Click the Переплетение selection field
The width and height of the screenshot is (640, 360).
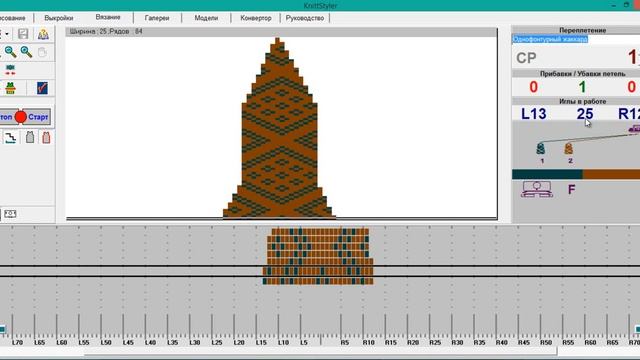(x=576, y=39)
